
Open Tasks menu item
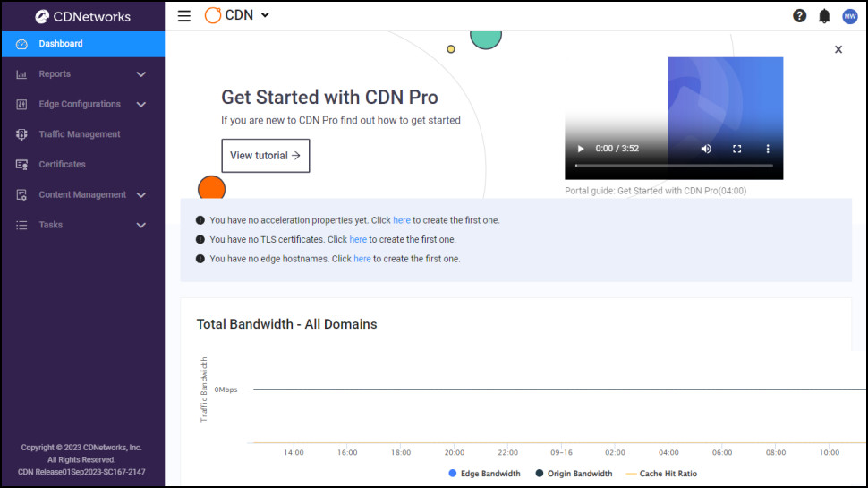pos(83,225)
